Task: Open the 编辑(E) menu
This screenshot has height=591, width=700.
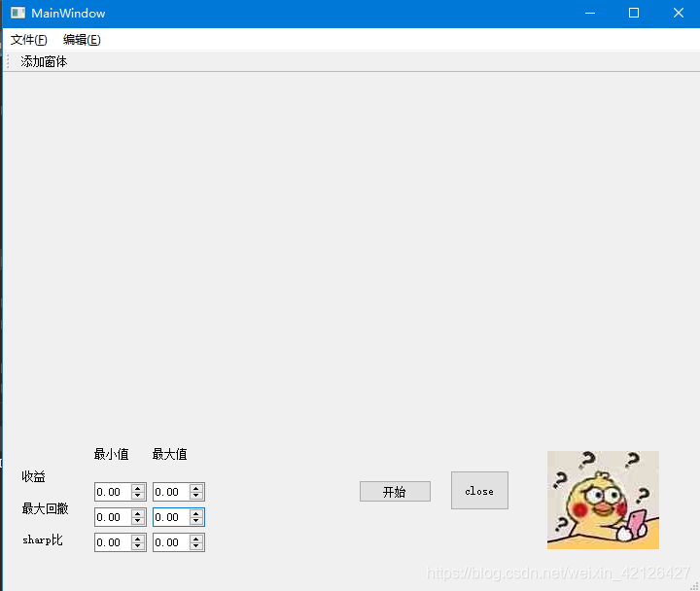Action: pyautogui.click(x=82, y=40)
